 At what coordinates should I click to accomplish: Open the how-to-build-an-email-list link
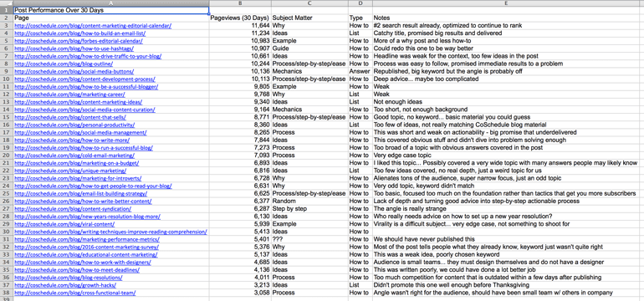[x=79, y=33]
